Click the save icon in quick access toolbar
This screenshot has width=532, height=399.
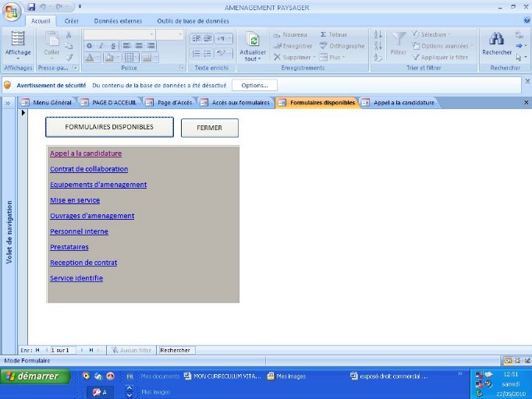31,7
